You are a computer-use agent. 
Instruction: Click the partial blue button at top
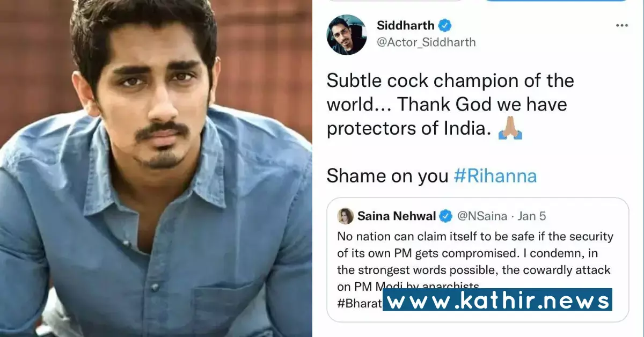coord(555,1)
